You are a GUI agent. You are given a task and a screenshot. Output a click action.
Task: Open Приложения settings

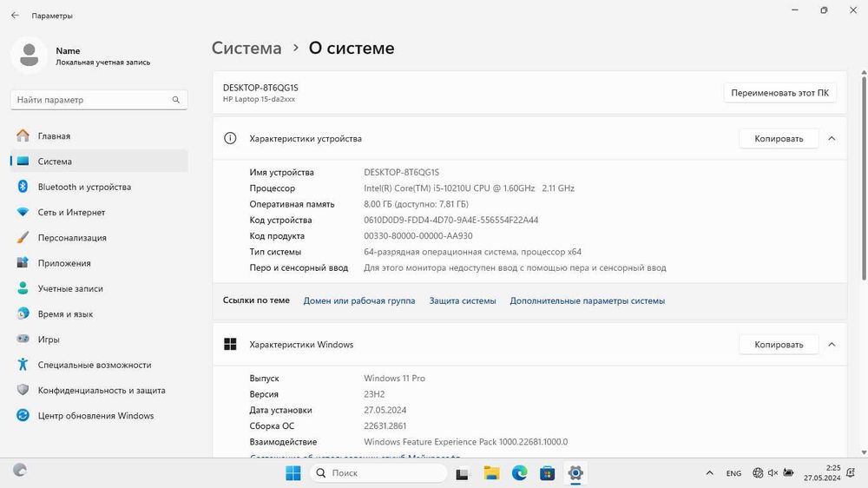coord(99,263)
